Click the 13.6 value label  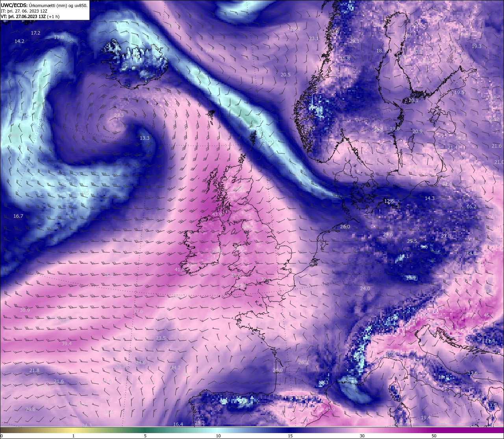[472, 373]
